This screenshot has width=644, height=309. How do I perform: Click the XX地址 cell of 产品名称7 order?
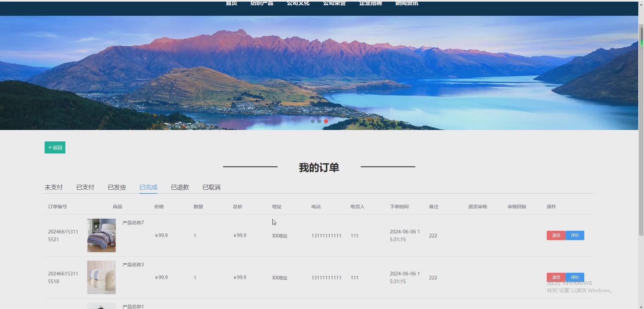(x=280, y=236)
